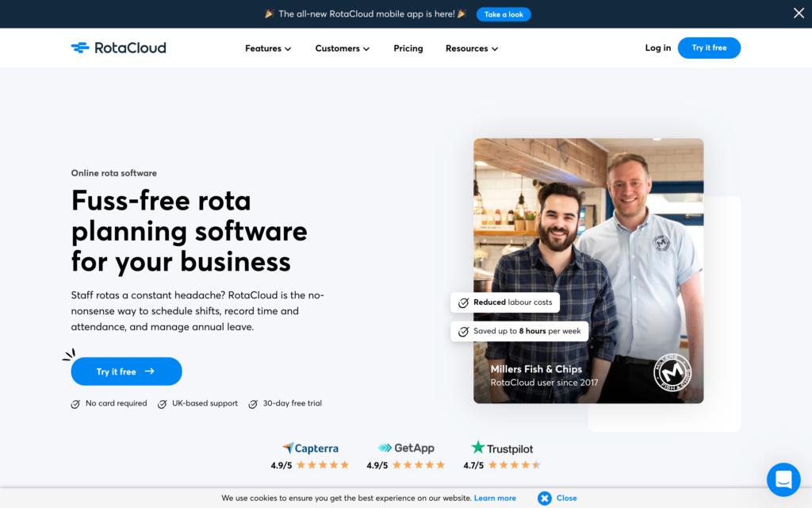Click the Millers Fish & Chips round logo

[x=672, y=372]
